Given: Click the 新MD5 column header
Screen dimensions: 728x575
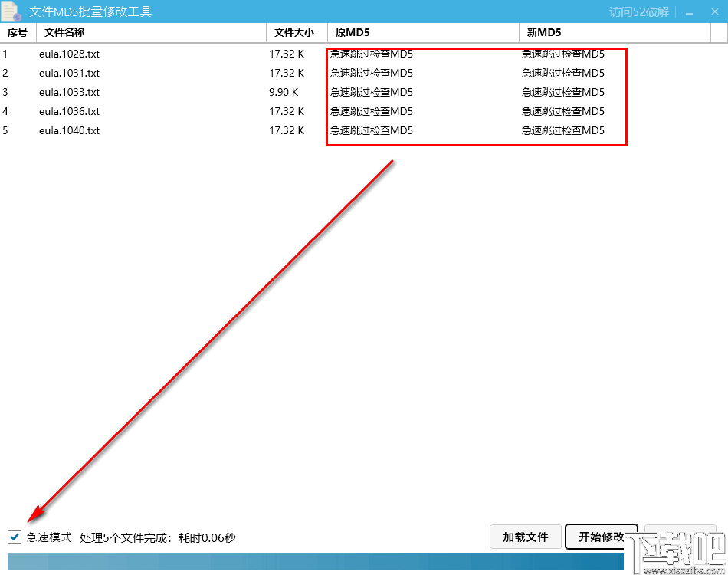Looking at the screenshot, I should coord(546,32).
